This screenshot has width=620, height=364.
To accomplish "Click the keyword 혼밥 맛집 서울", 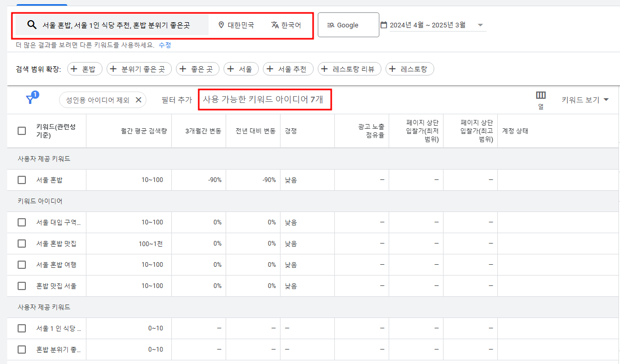I will point(56,286).
